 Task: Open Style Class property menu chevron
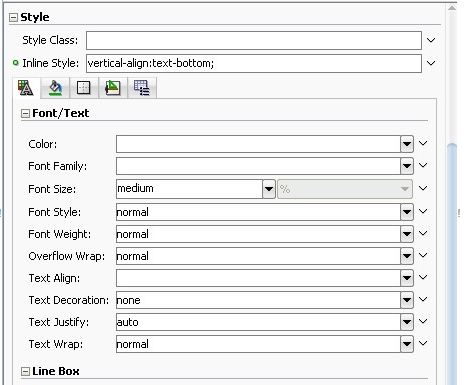coord(431,40)
